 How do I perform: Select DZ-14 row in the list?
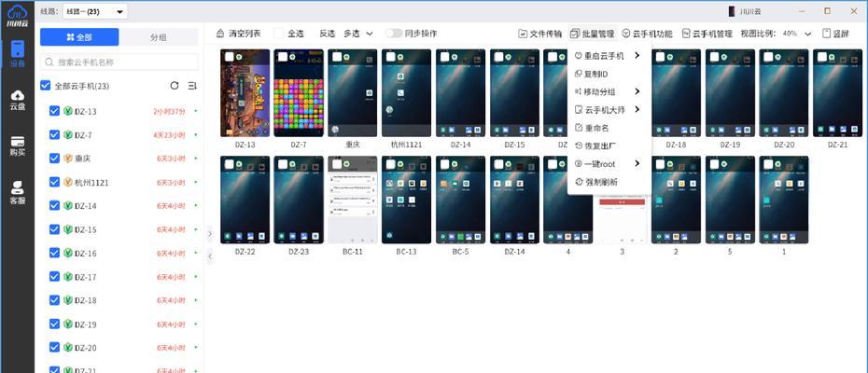click(x=119, y=205)
